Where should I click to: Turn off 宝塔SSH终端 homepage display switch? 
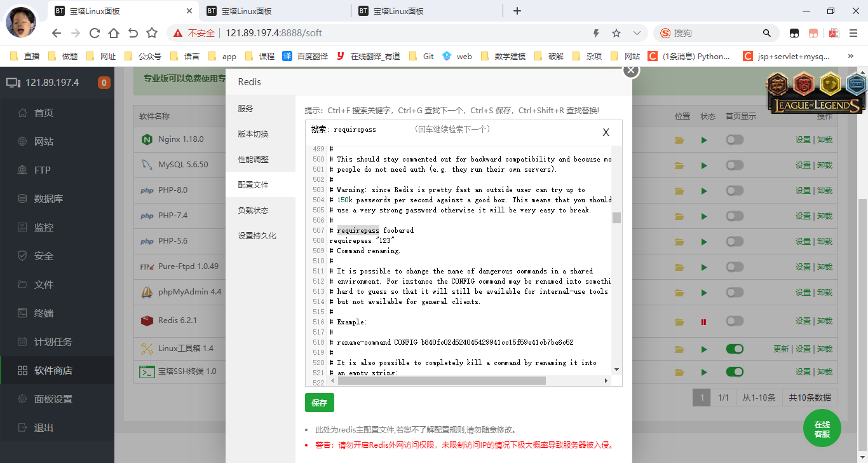[735, 371]
